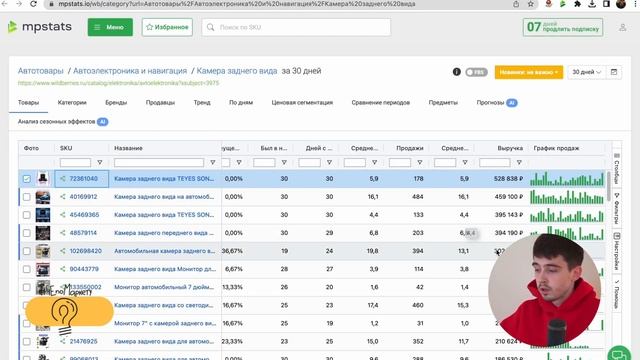
Task: Uncheck the row 72361040 checkbox
Action: (27, 179)
